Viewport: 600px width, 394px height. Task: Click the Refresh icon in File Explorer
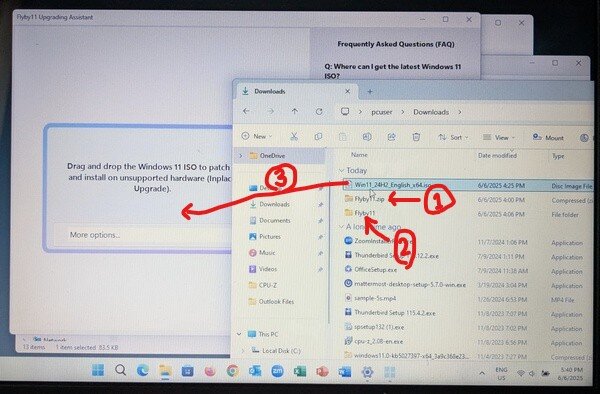tap(319, 111)
